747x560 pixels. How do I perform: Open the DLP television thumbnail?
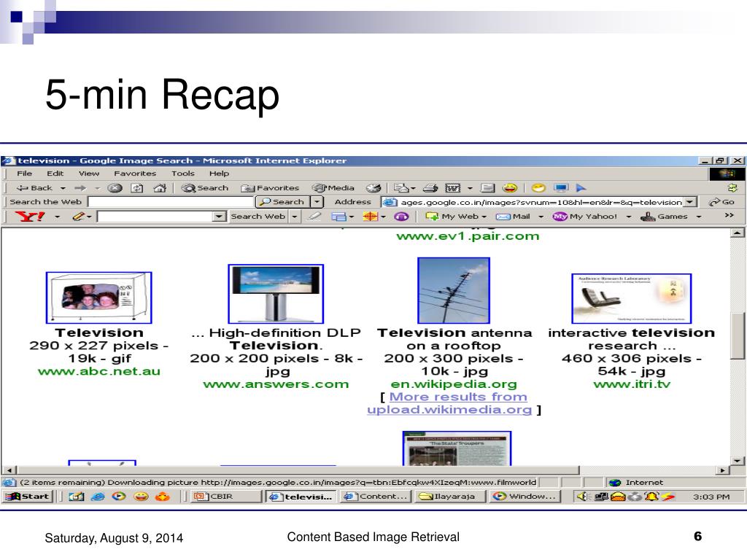276,294
